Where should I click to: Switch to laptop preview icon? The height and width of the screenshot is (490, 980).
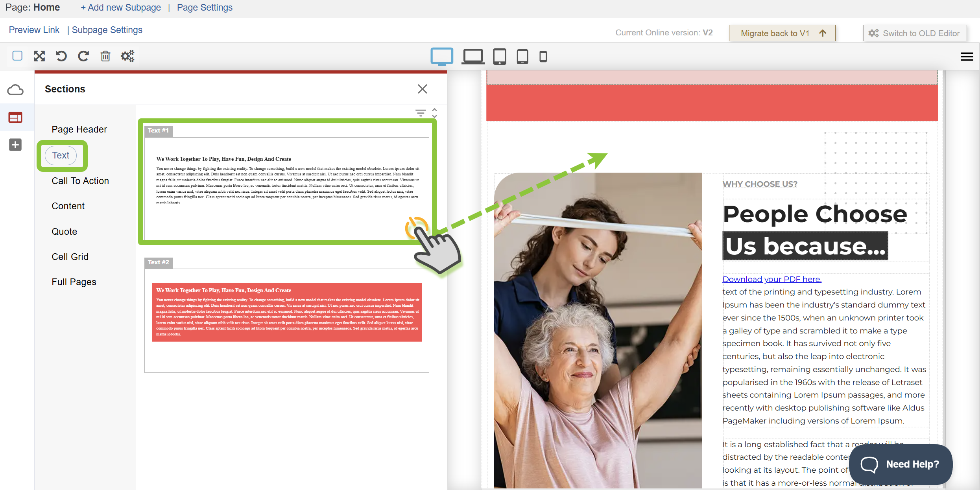click(x=472, y=56)
